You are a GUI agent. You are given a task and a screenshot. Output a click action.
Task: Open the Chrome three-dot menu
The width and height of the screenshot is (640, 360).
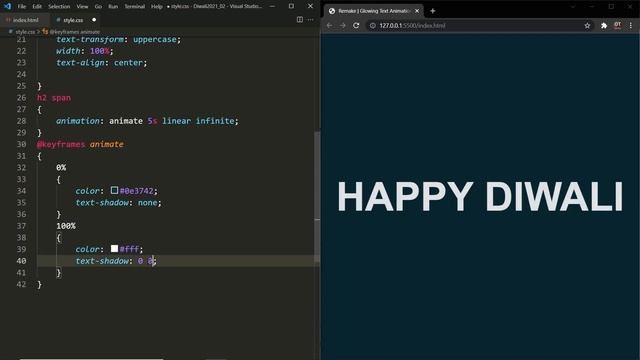[631, 25]
